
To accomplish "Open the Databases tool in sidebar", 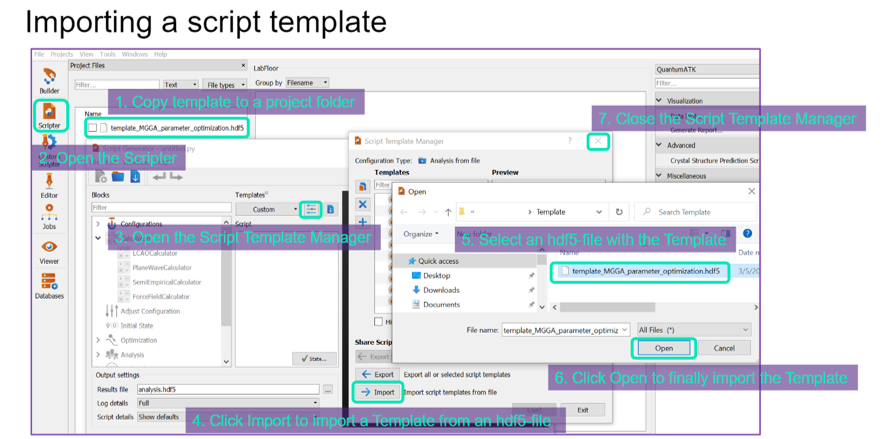I will tap(49, 286).
